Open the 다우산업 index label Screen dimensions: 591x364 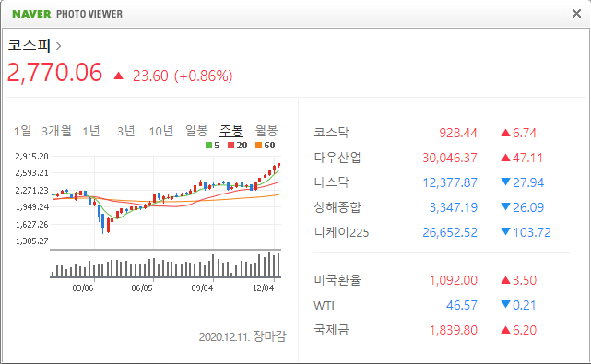tap(337, 158)
